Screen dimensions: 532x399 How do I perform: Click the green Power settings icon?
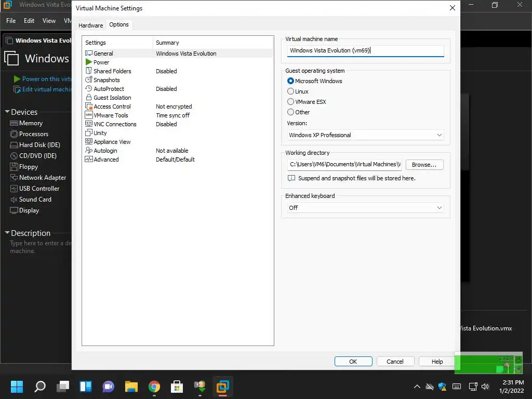(88, 62)
